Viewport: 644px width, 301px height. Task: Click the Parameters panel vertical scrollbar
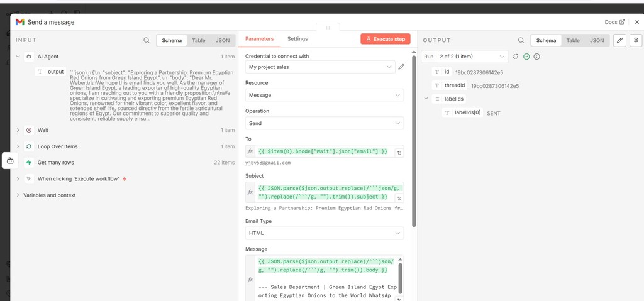(x=414, y=141)
